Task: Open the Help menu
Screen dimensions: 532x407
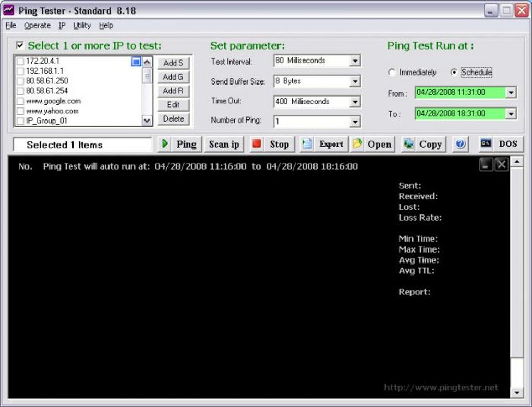Action: [106, 26]
